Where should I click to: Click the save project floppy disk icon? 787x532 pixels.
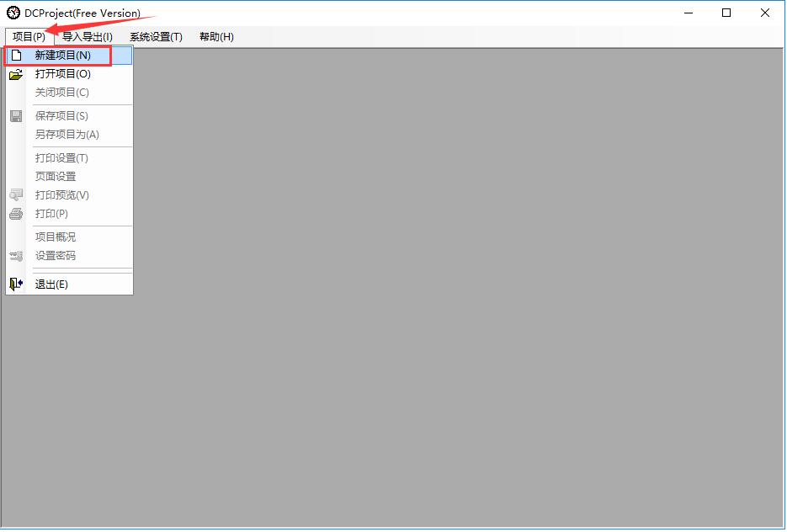click(15, 115)
